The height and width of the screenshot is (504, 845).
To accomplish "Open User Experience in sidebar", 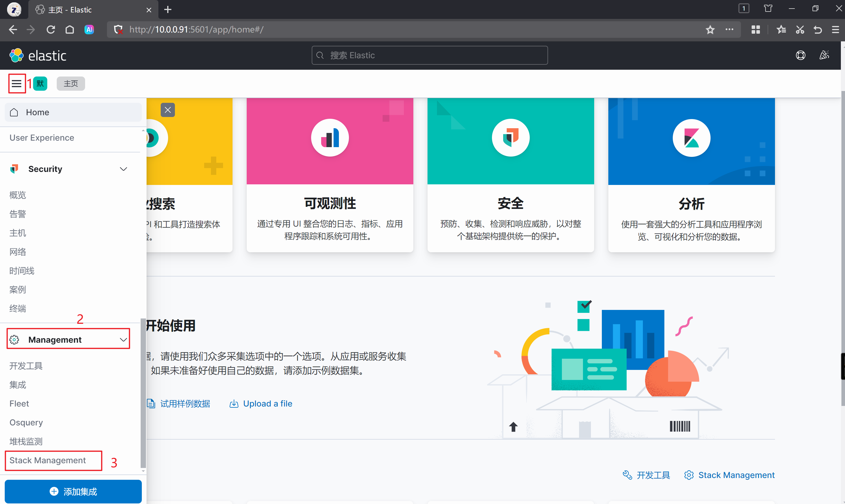I will click(42, 138).
